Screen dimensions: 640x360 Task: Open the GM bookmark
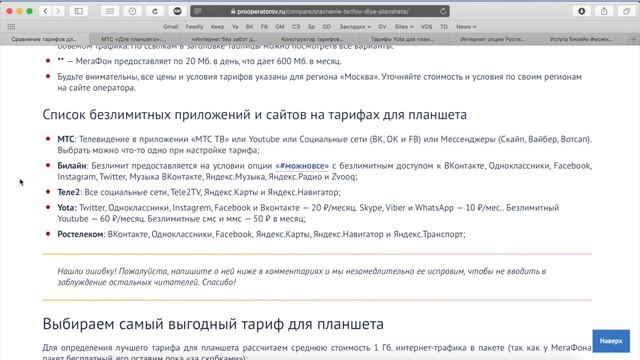(x=280, y=27)
